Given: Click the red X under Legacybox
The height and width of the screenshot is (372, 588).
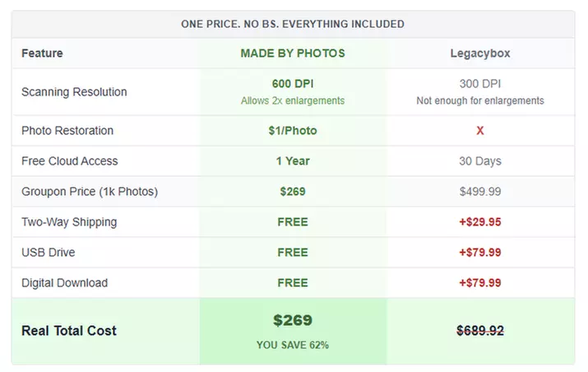Looking at the screenshot, I should pos(480,131).
